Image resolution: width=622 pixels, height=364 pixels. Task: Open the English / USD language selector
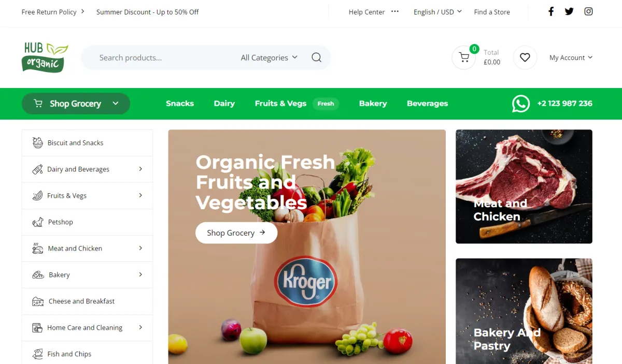pyautogui.click(x=437, y=12)
